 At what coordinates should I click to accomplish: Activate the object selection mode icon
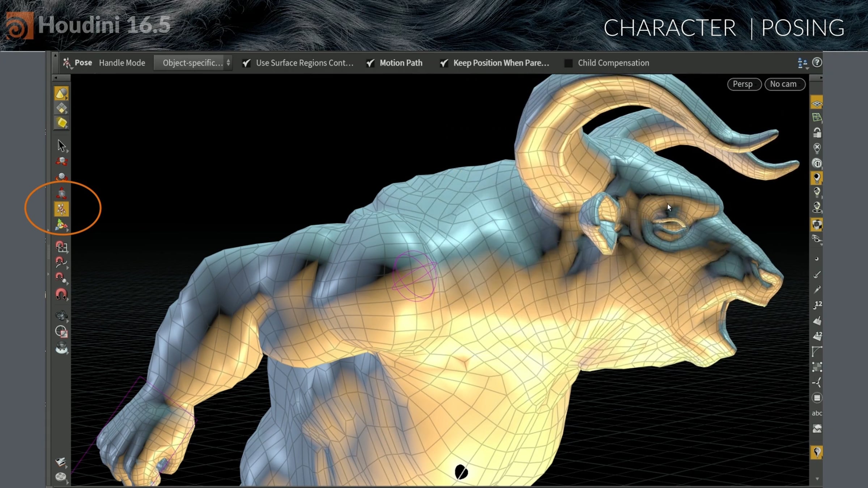click(x=61, y=93)
